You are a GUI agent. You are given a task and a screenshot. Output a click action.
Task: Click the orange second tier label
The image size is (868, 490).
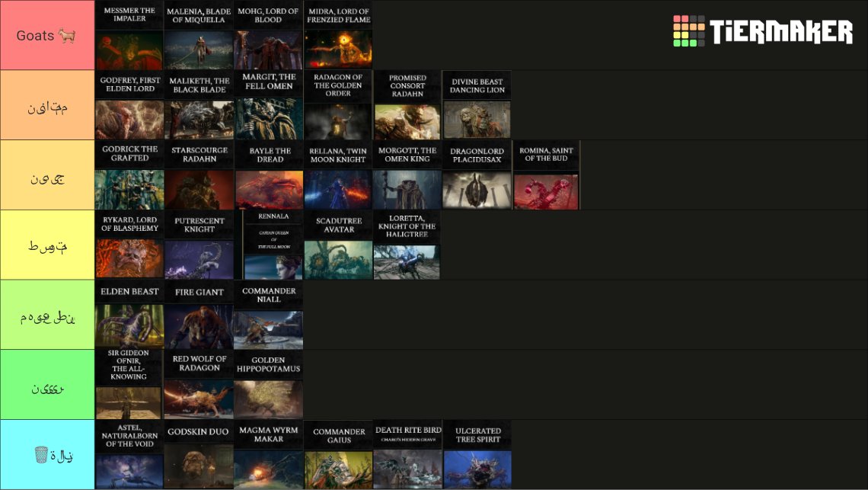[47, 104]
